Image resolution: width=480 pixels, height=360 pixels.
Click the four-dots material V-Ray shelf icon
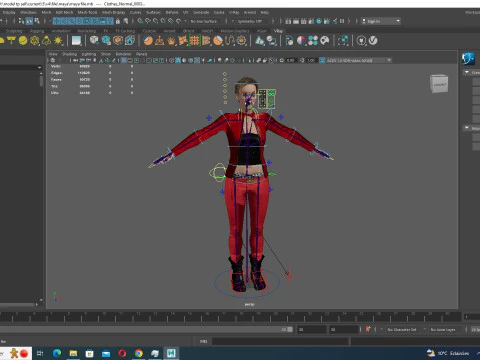(313, 41)
